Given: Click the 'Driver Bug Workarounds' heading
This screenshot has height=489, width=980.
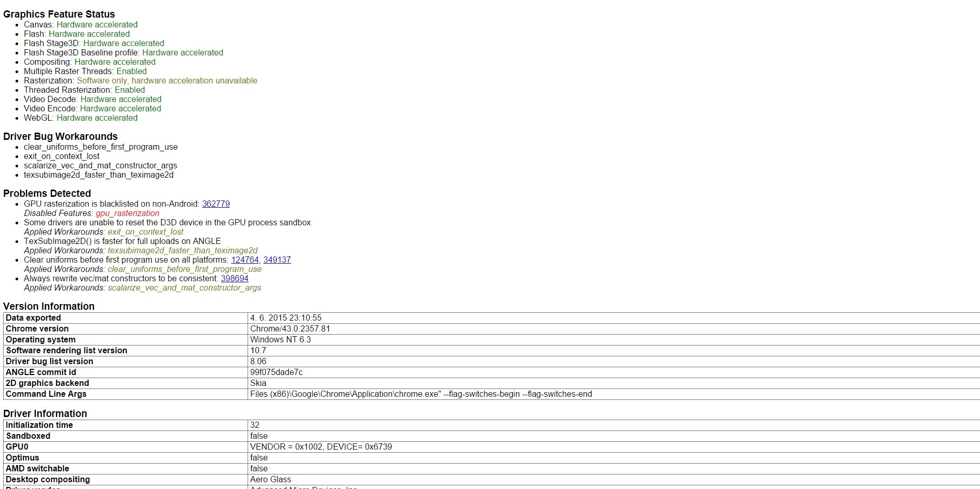Looking at the screenshot, I should (60, 137).
